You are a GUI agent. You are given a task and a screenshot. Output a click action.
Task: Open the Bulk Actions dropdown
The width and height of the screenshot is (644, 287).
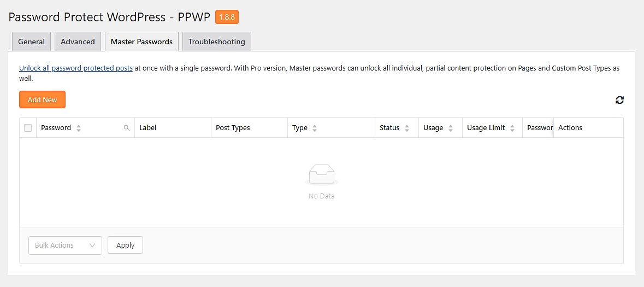(x=65, y=245)
